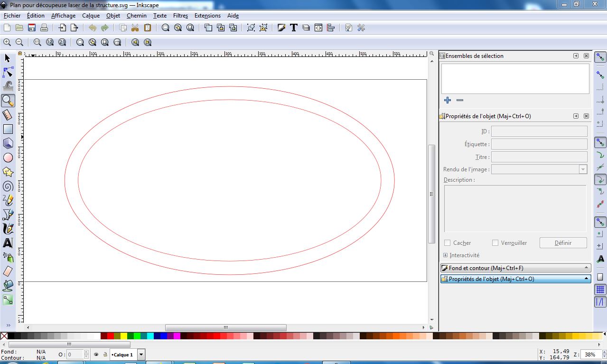
Task: Pick the yellow swatch in palette
Action: (x=124, y=336)
